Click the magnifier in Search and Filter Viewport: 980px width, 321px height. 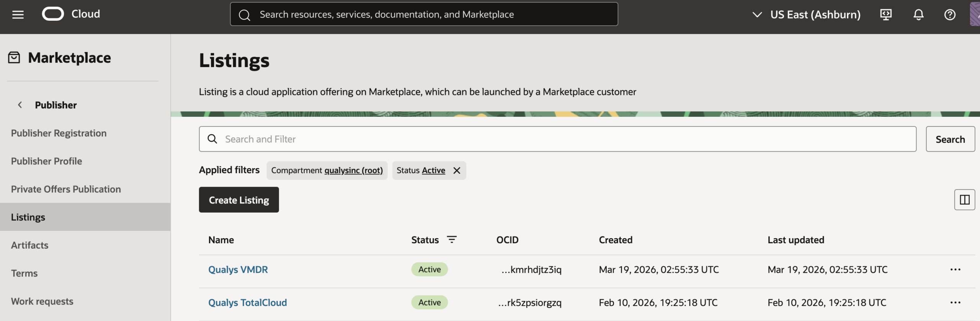click(212, 139)
